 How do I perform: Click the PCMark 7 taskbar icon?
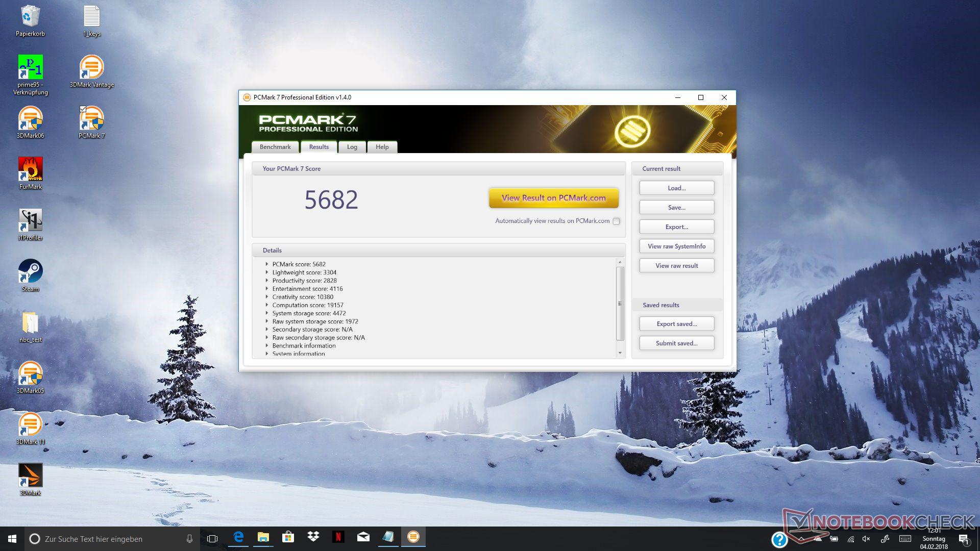pyautogui.click(x=413, y=537)
